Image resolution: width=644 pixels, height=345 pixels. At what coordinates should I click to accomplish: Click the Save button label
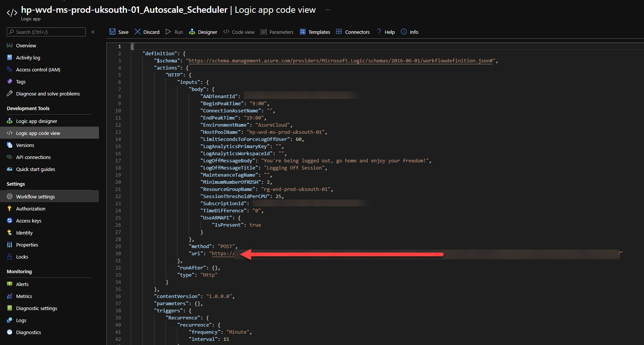[123, 32]
